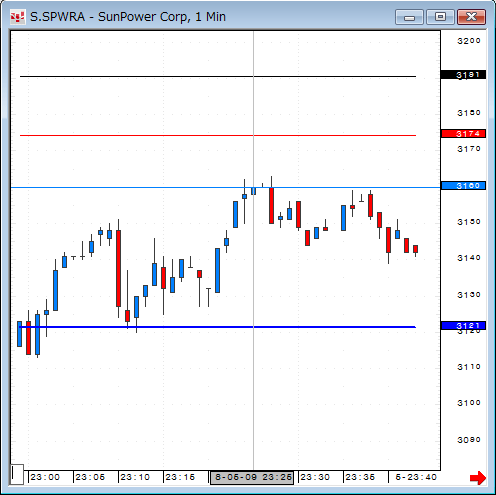496x495 pixels.
Task: Click the 23:00 time axis label
Action: 45,477
